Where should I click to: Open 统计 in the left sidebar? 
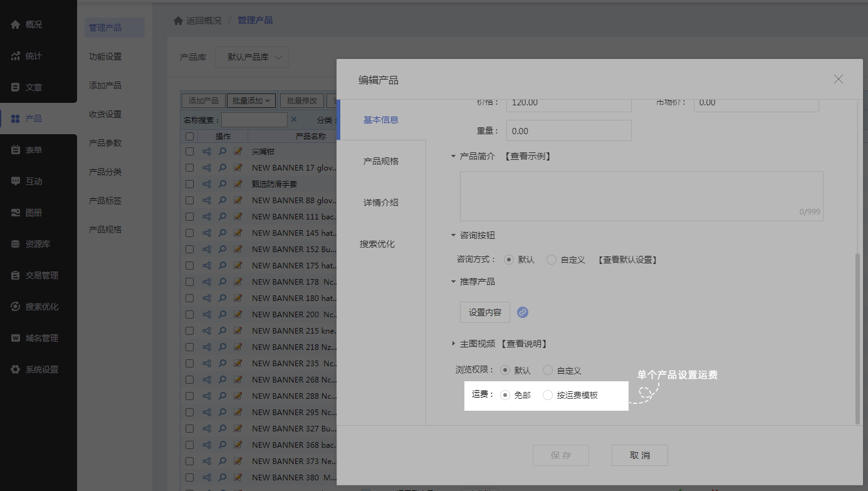pyautogui.click(x=34, y=56)
